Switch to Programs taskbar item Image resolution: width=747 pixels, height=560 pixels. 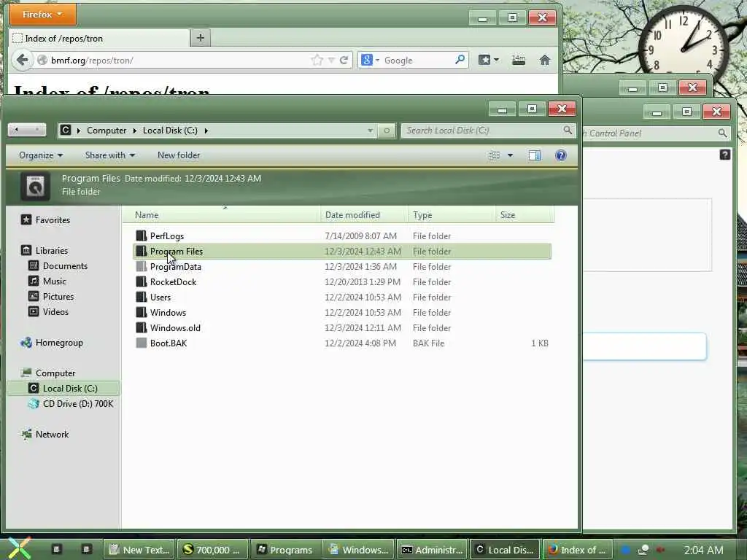[x=285, y=550]
